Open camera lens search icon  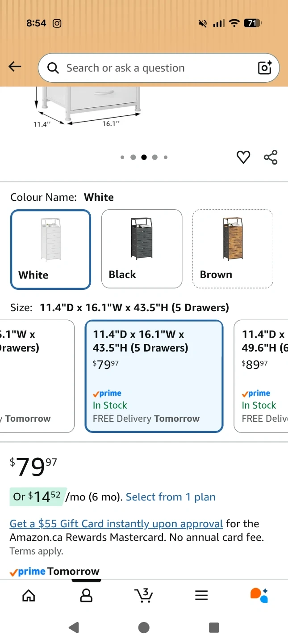[265, 68]
